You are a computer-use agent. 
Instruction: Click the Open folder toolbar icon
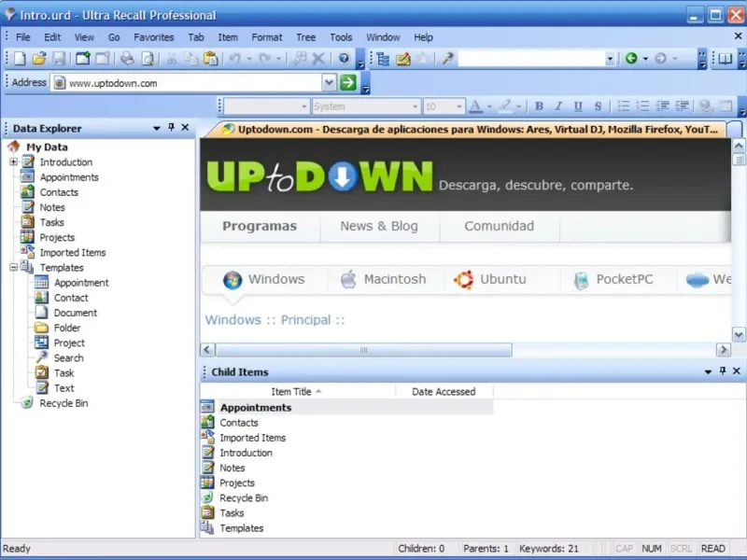click(39, 59)
